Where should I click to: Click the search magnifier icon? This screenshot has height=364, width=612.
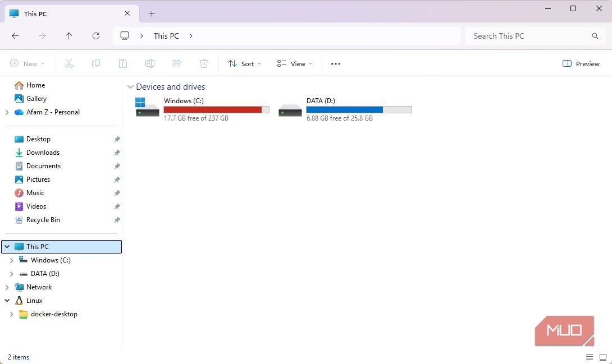tap(595, 36)
